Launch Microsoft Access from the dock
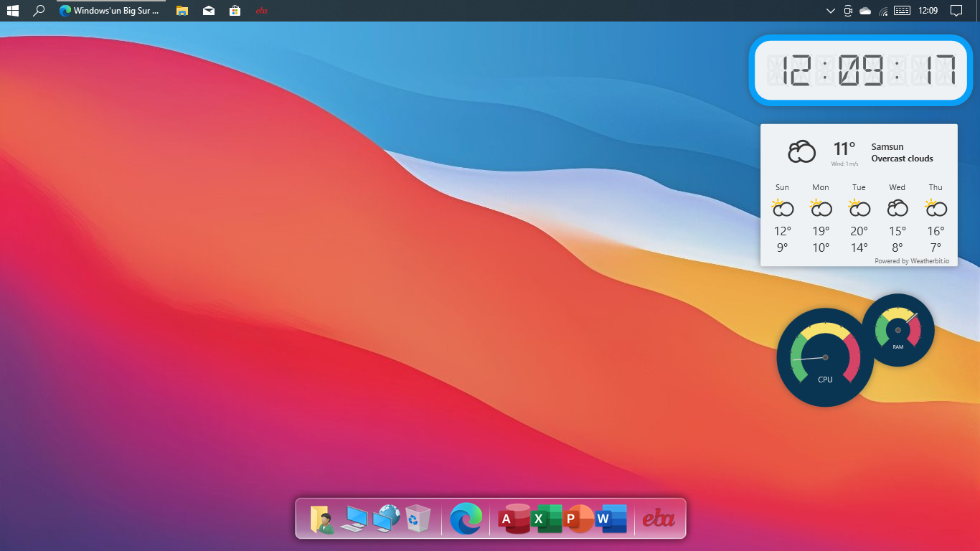 [x=512, y=519]
